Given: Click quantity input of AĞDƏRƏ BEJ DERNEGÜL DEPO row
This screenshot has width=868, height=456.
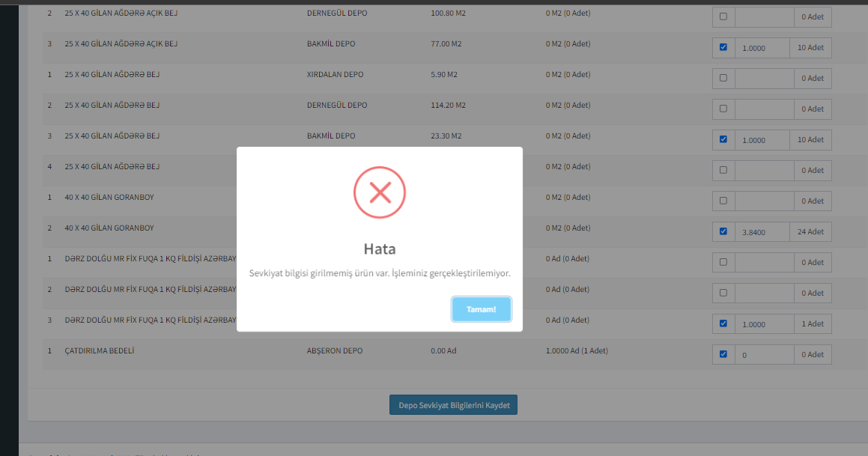Looking at the screenshot, I should [762, 109].
